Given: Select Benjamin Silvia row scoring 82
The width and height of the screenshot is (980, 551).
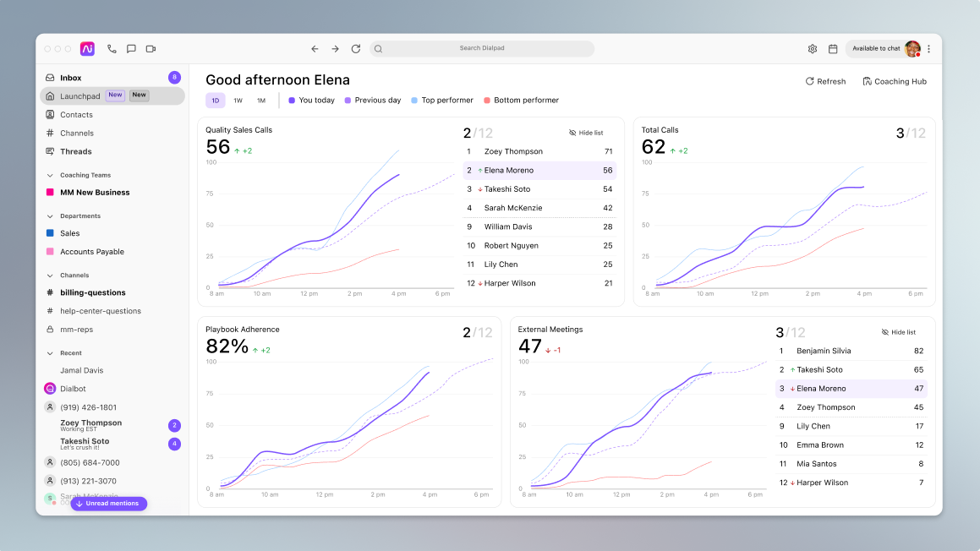Looking at the screenshot, I should point(851,351).
